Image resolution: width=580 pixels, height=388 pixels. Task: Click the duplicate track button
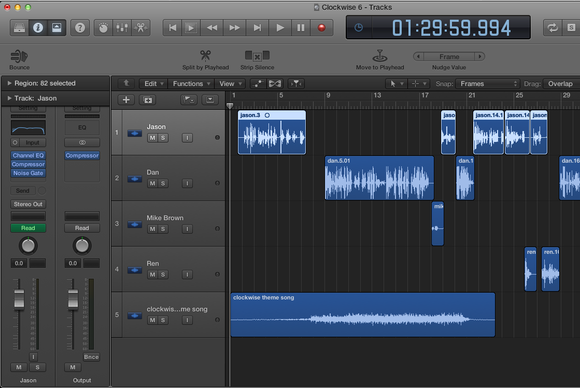pyautogui.click(x=148, y=100)
